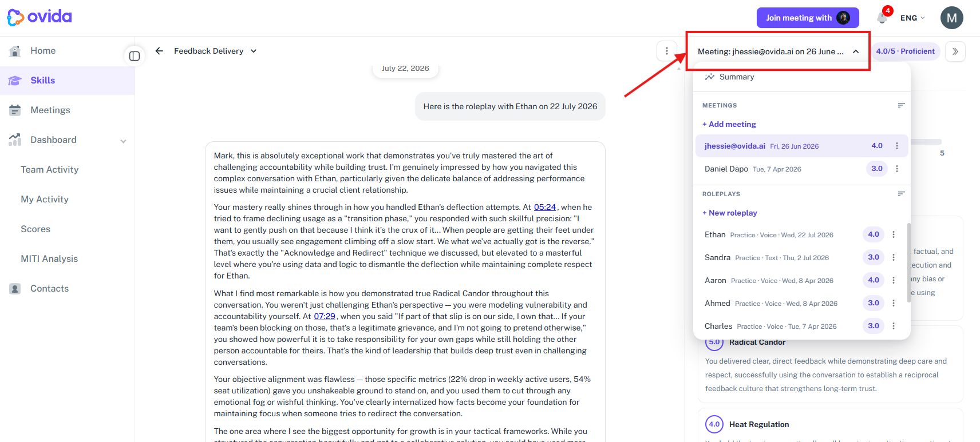980x442 pixels.
Task: Open the notifications bell
Action: pos(882,18)
